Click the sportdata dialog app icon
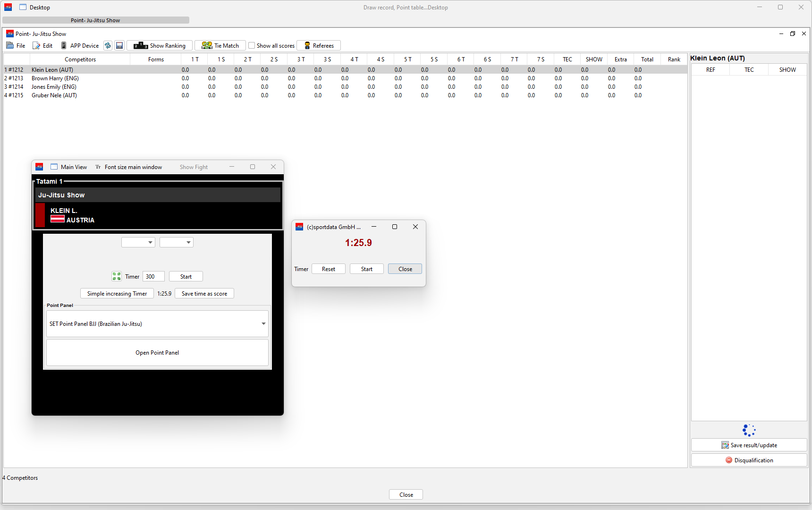The height and width of the screenshot is (510, 812). pyautogui.click(x=299, y=227)
